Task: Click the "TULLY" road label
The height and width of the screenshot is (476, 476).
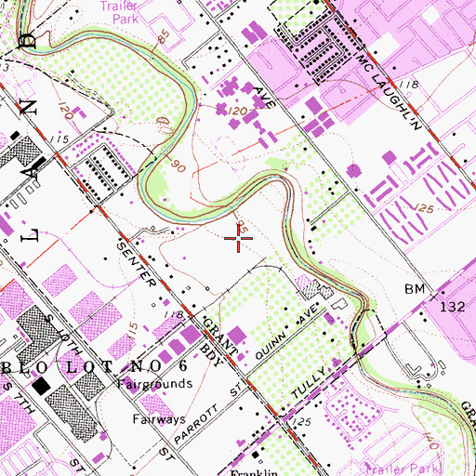Action: coord(309,383)
